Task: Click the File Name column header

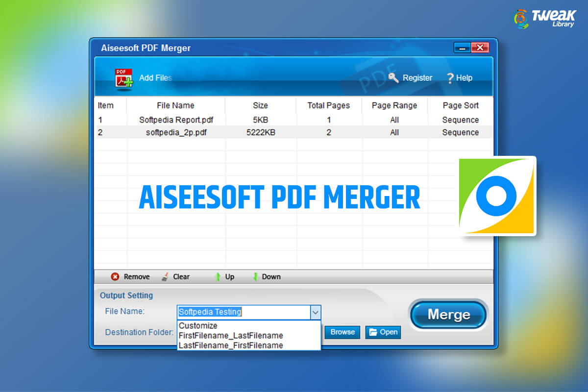Action: click(175, 105)
